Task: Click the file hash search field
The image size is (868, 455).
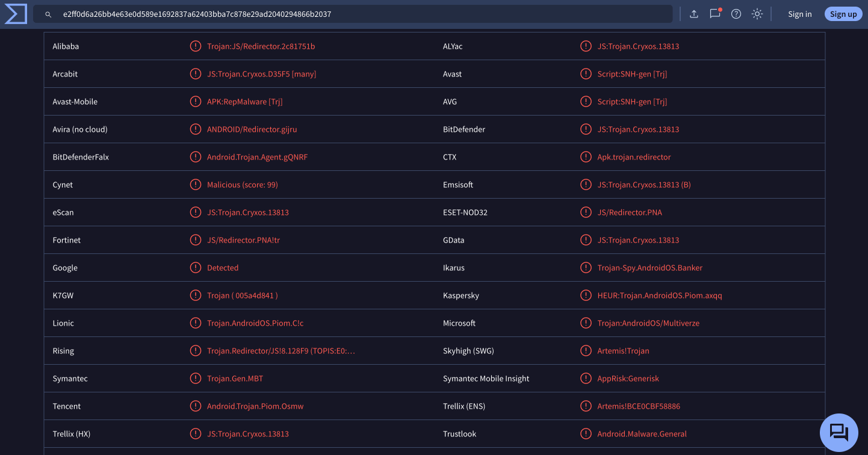Action: (361, 13)
